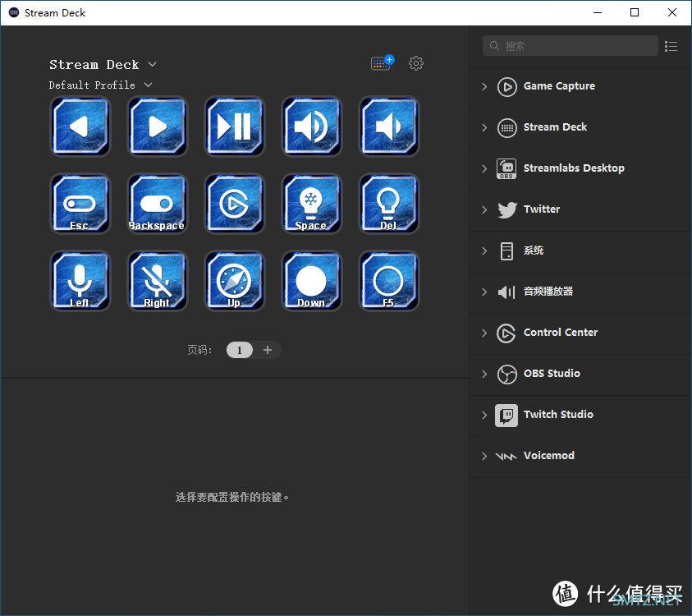Click the list icon beside the search box
The image size is (692, 616).
click(x=671, y=46)
